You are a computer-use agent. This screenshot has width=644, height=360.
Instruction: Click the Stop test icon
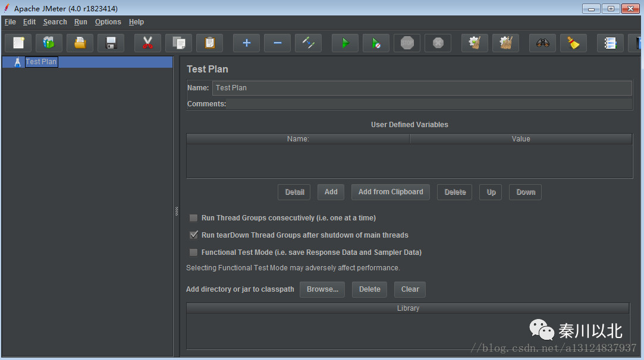[407, 43]
